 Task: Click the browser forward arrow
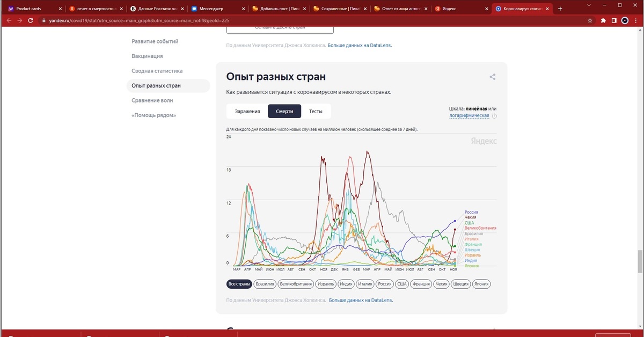[20, 20]
